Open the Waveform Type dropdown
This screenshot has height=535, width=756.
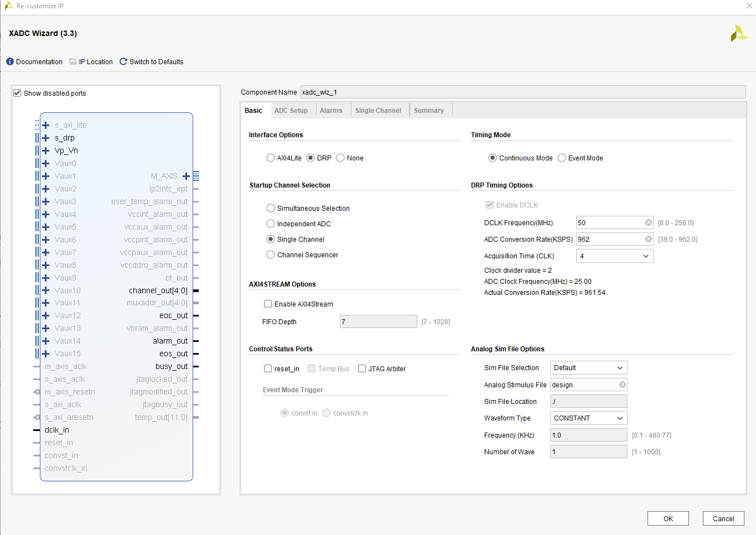[x=589, y=418]
